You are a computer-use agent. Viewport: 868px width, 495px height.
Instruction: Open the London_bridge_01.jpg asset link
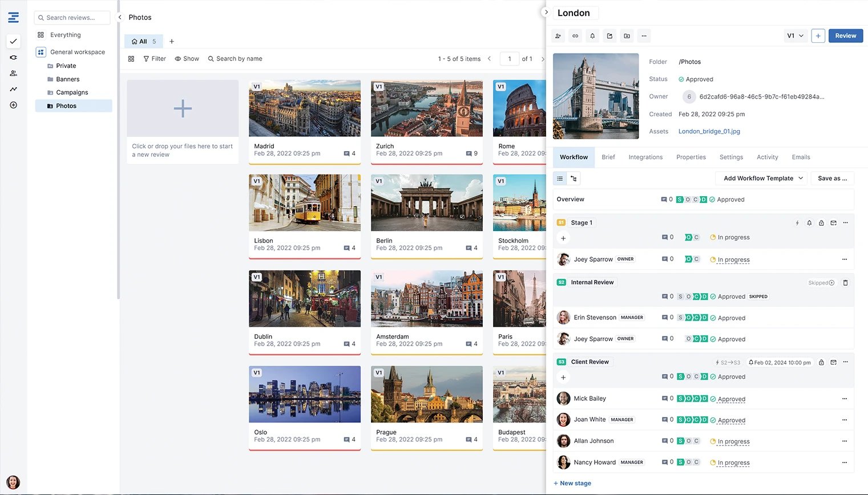click(709, 131)
